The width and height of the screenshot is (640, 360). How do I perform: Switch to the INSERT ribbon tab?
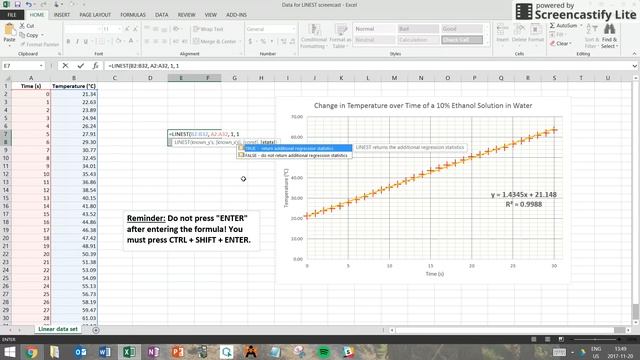click(x=62, y=15)
